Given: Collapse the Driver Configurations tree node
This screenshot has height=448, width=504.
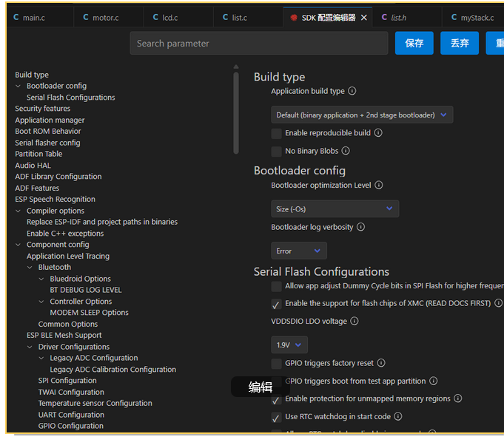Looking at the screenshot, I should [x=30, y=347].
